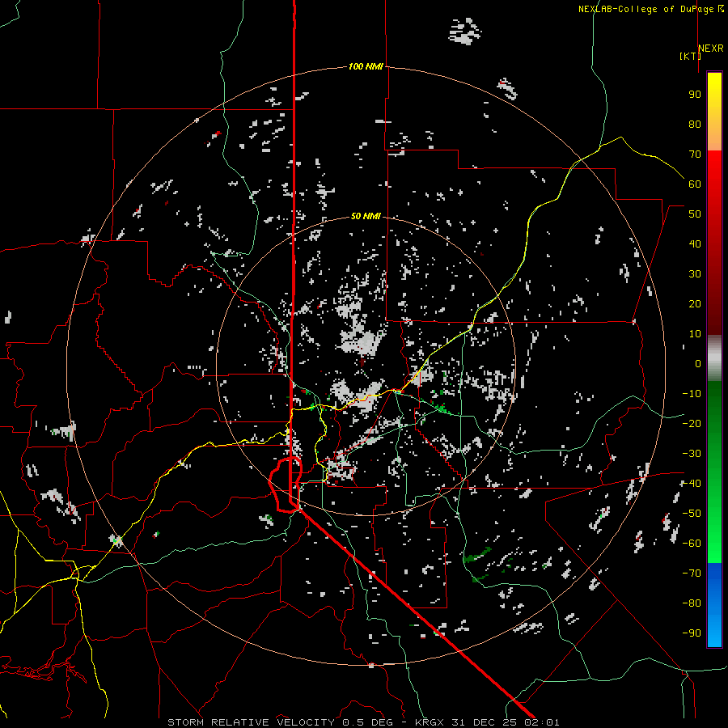Click the 70 value on velocity scale

(695, 154)
